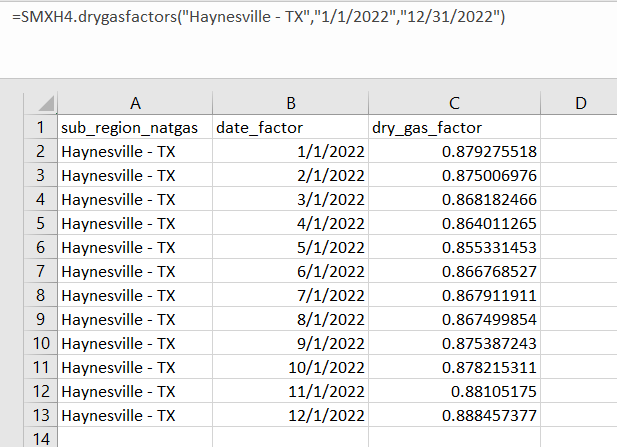Click value 0.875387243
Screen dimensions: 617x447
[x=454, y=343]
